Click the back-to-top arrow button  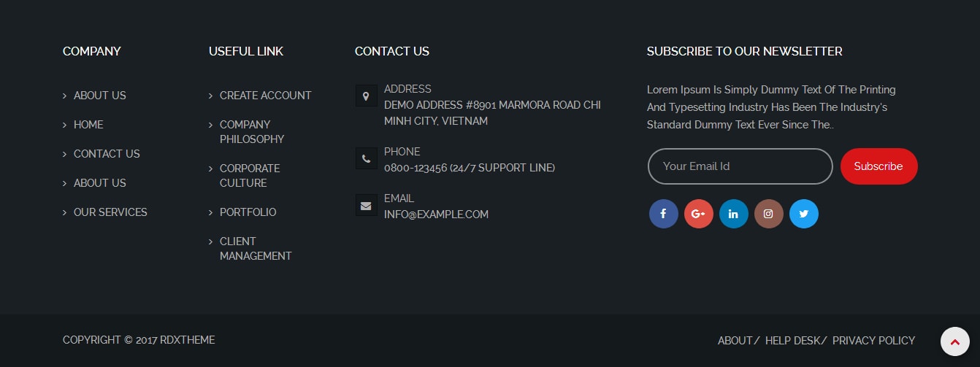point(954,341)
